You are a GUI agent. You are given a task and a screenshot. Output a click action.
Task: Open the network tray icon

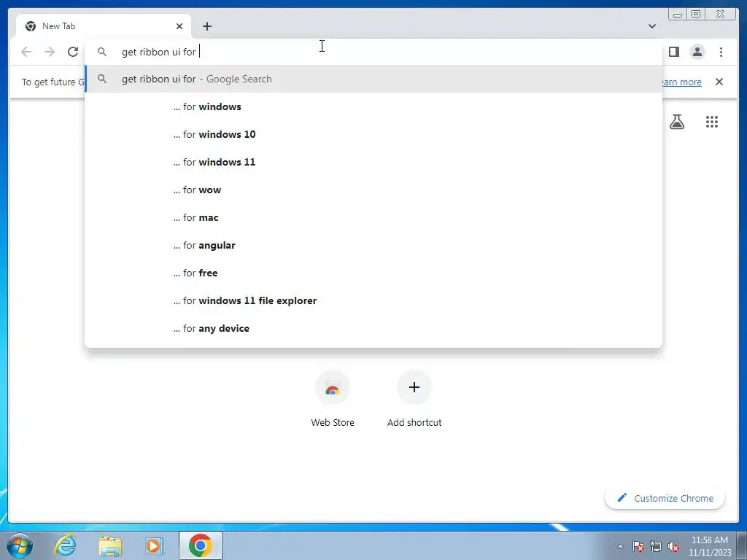(656, 546)
